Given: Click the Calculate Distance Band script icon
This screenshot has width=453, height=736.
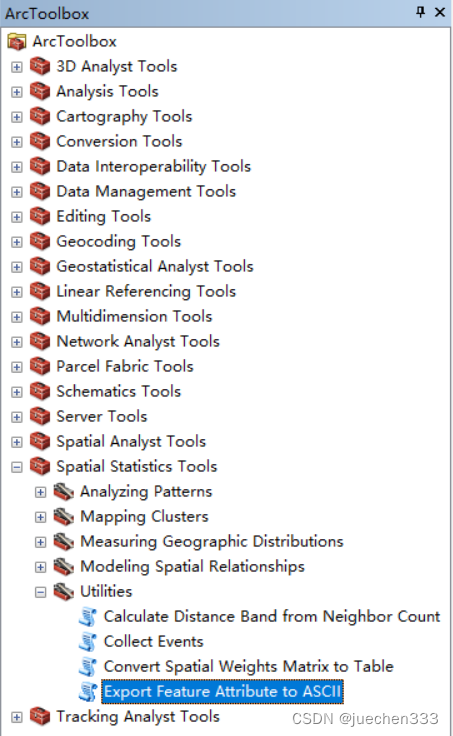Looking at the screenshot, I should pos(87,617).
